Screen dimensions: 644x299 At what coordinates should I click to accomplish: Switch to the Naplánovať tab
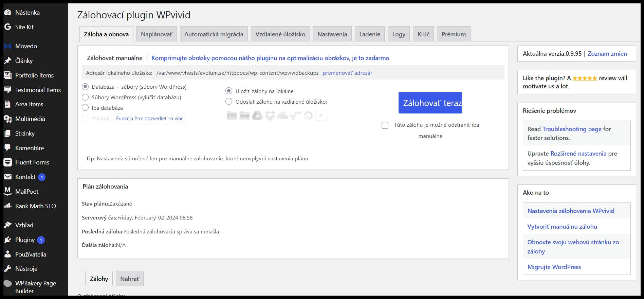point(157,34)
